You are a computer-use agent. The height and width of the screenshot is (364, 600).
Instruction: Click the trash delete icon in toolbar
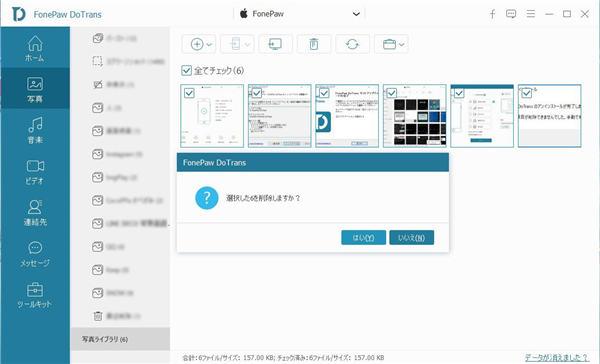coord(314,44)
